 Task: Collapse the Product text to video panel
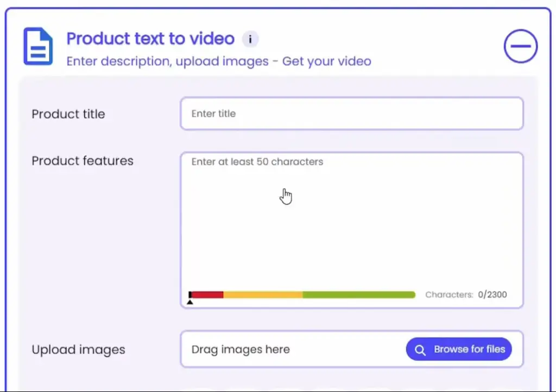click(521, 46)
